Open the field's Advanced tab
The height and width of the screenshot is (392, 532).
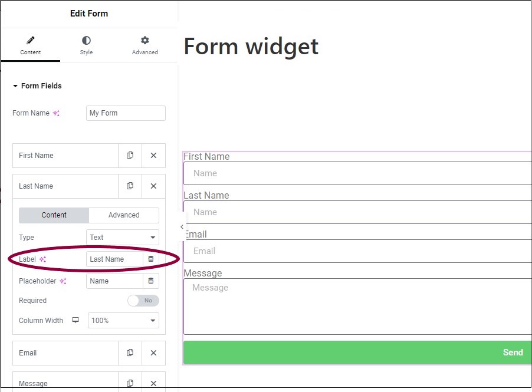(124, 215)
